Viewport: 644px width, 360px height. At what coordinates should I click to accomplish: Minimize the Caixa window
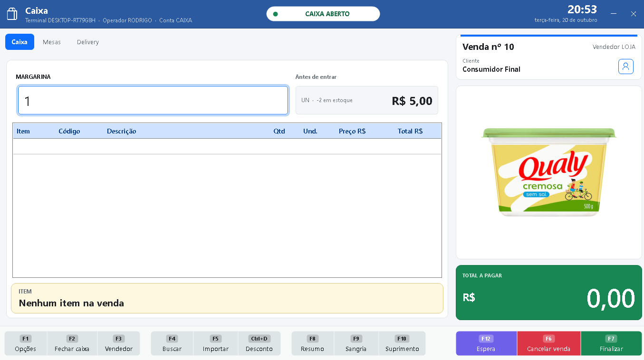(614, 14)
